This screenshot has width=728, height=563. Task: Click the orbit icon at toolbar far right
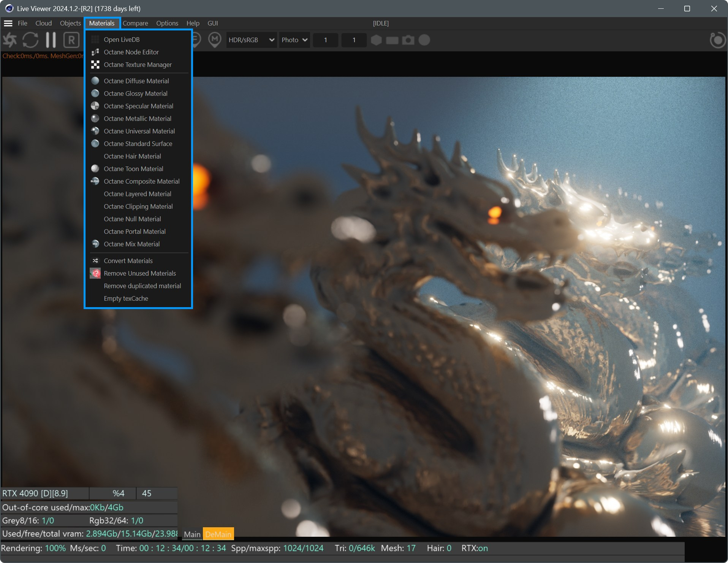pyautogui.click(x=717, y=40)
